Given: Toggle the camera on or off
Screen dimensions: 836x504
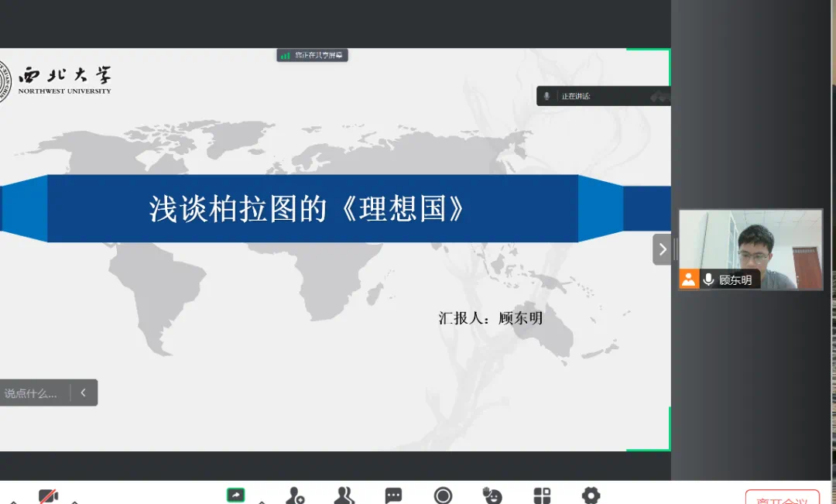Looking at the screenshot, I should [x=49, y=495].
